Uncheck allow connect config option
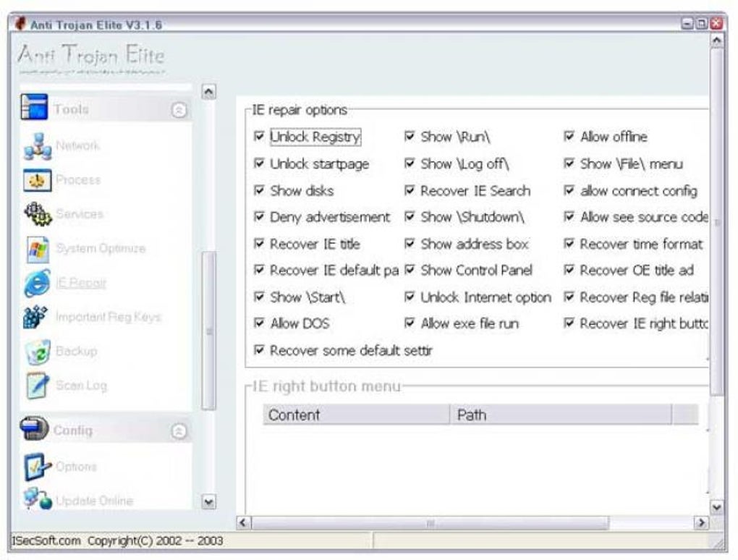 [569, 190]
